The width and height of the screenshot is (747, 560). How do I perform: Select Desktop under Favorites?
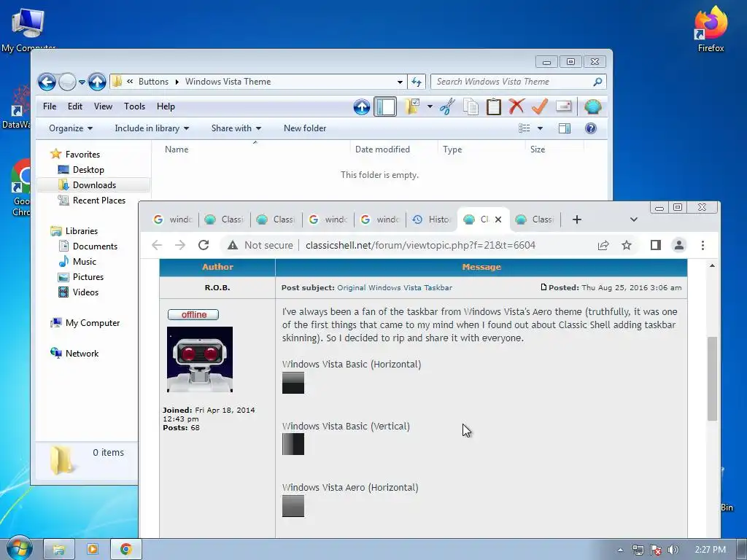(x=88, y=169)
